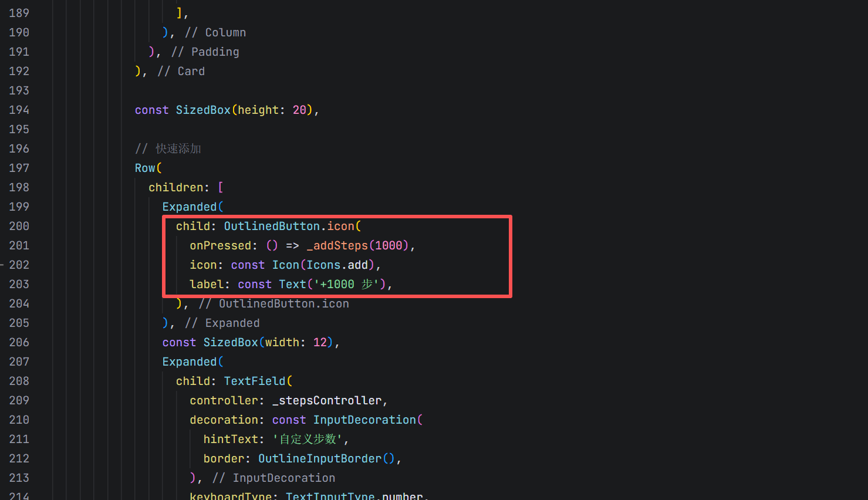Click the '// 快速添加' comment line
Image resolution: width=868 pixels, height=500 pixels.
coord(168,148)
